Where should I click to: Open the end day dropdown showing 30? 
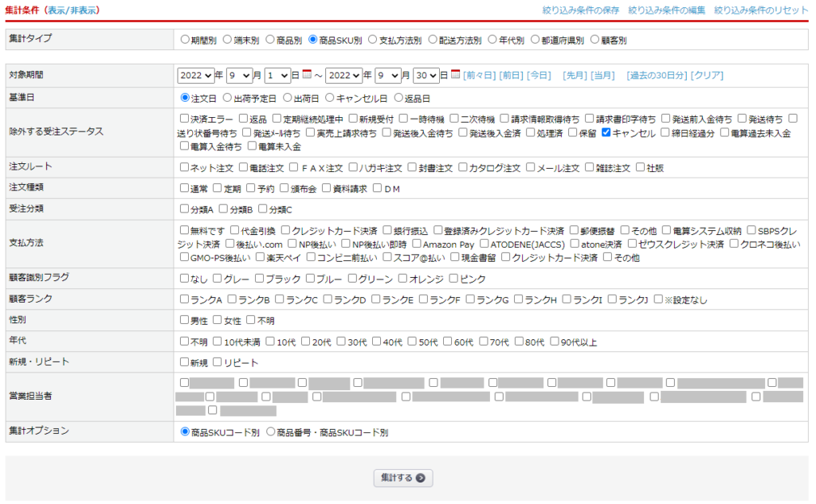pos(426,75)
